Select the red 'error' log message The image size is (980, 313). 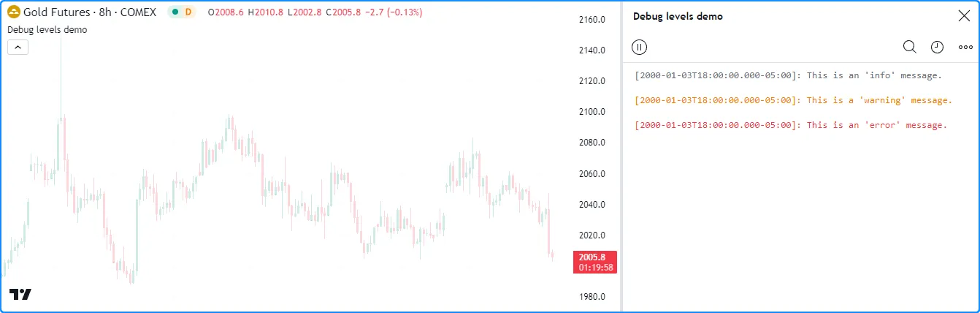791,125
